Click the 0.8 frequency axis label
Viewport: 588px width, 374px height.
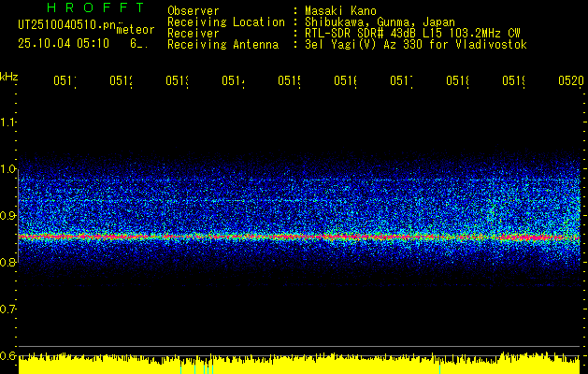click(8, 263)
